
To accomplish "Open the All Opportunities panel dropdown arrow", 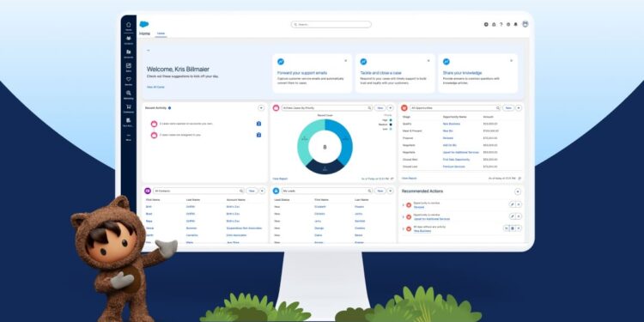I will pyautogui.click(x=519, y=108).
